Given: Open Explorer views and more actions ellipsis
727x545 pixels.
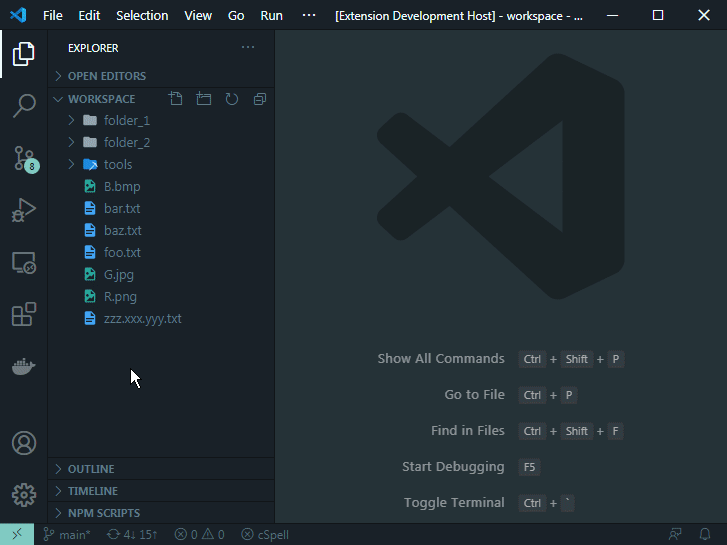Looking at the screenshot, I should pyautogui.click(x=248, y=47).
